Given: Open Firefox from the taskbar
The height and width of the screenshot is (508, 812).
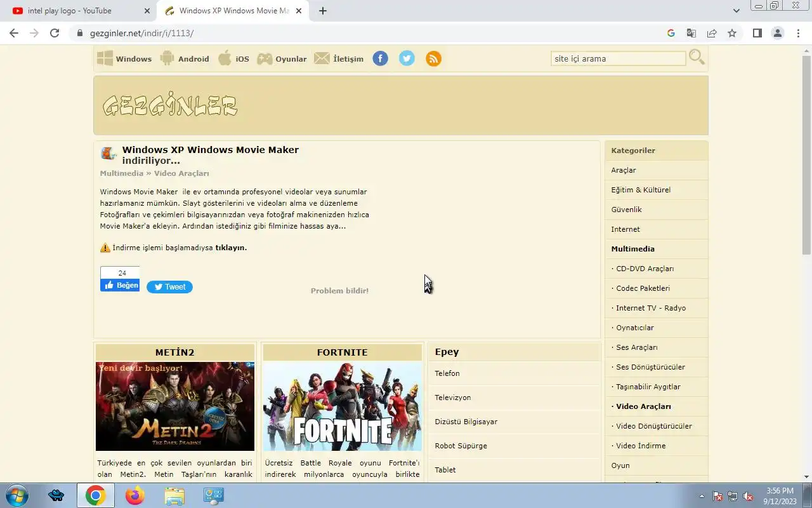Looking at the screenshot, I should point(134,495).
